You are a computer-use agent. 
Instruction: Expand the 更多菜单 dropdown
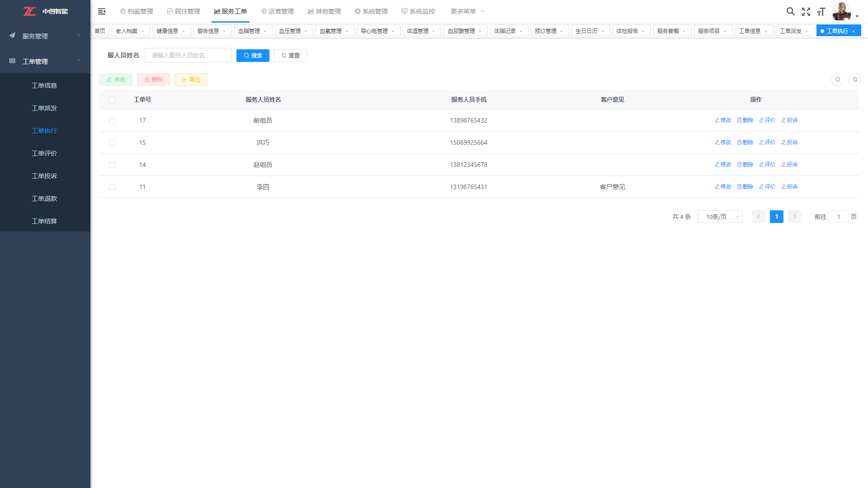click(x=467, y=11)
